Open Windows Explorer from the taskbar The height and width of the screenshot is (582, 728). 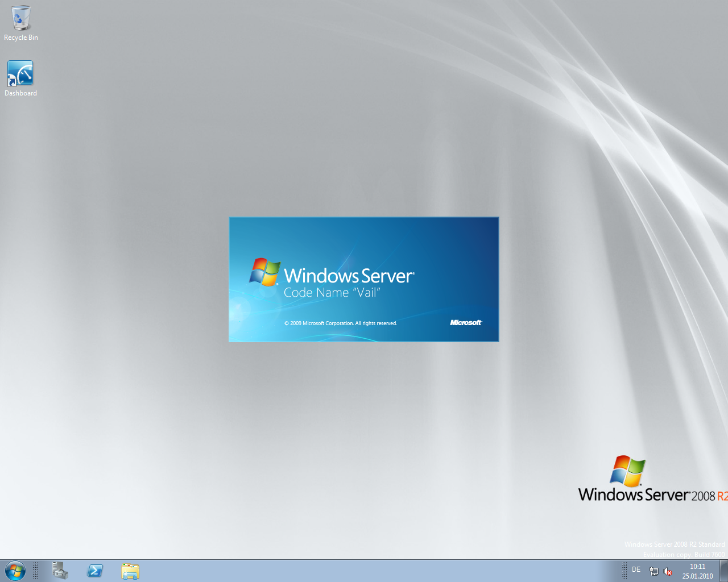130,571
